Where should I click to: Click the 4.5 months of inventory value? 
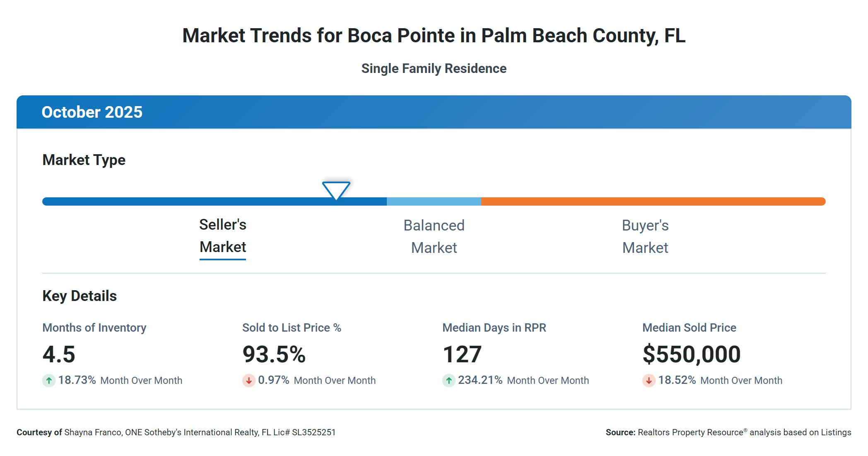(x=59, y=354)
